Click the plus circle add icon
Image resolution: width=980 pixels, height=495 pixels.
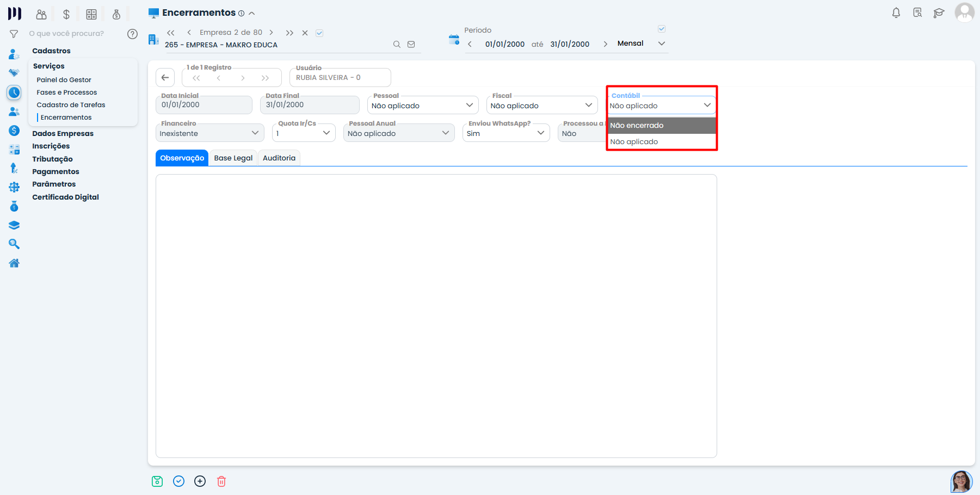pyautogui.click(x=200, y=481)
